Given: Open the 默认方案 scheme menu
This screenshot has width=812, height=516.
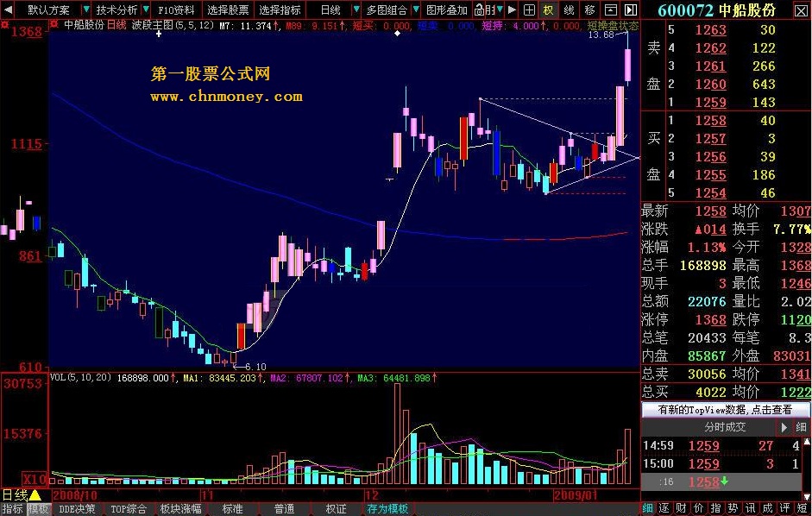Looking at the screenshot, I should click(48, 9).
